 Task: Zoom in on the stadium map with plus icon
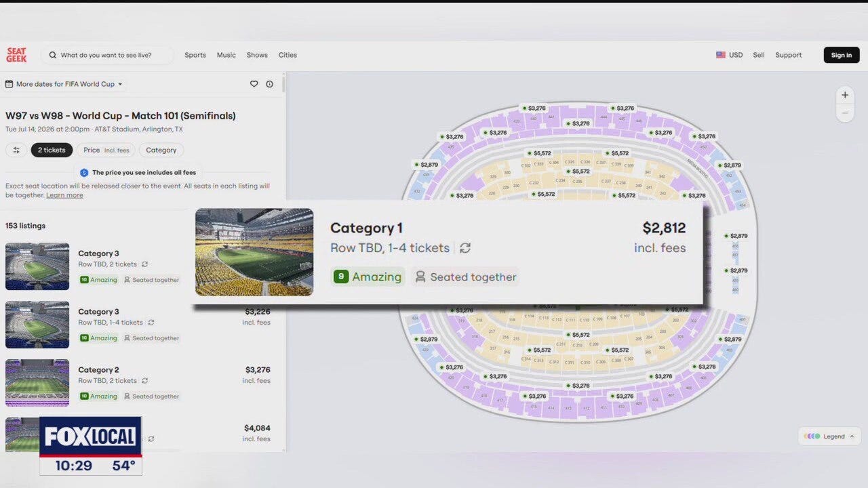tap(844, 95)
